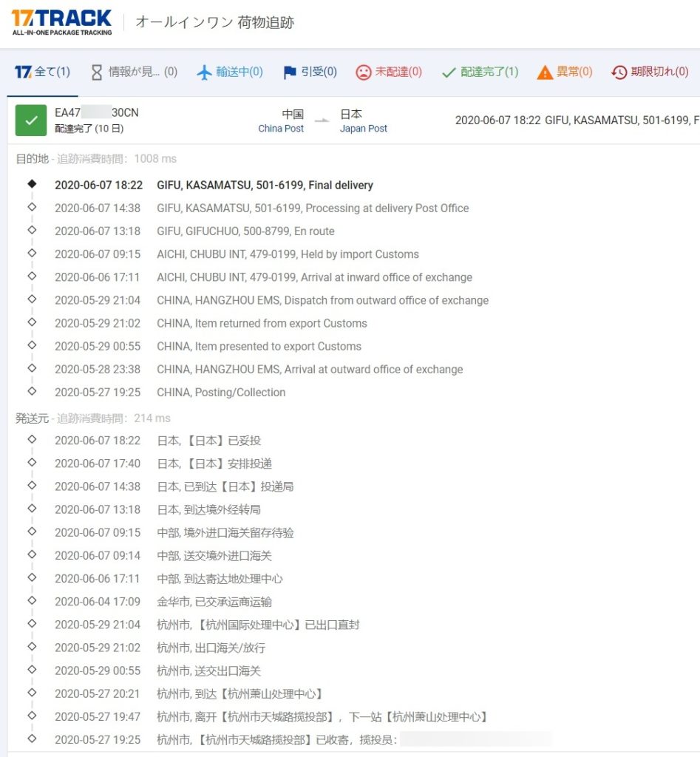
Task: Click the small 17 icon on 全て tab
Action: 23,72
